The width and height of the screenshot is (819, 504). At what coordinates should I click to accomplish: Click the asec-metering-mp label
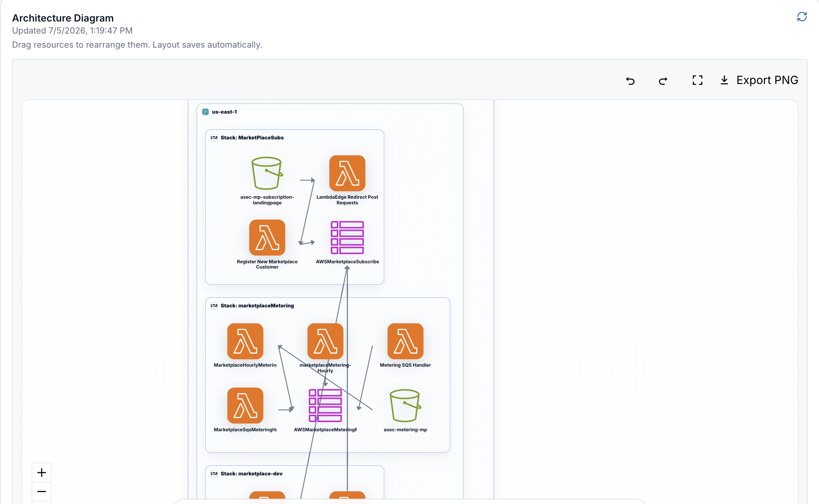405,430
